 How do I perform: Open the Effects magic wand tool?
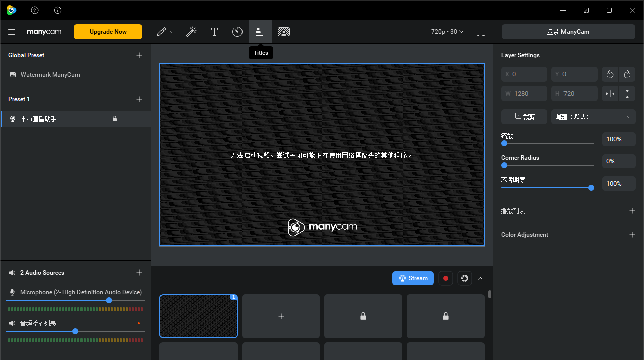point(191,32)
